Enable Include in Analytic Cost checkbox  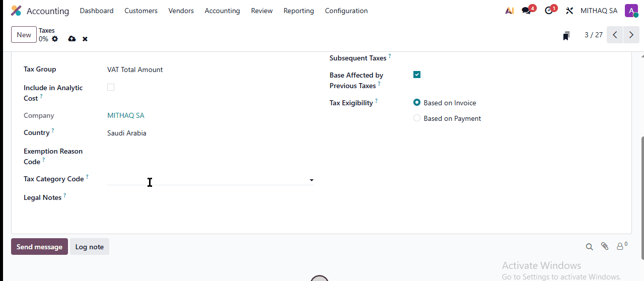click(111, 87)
